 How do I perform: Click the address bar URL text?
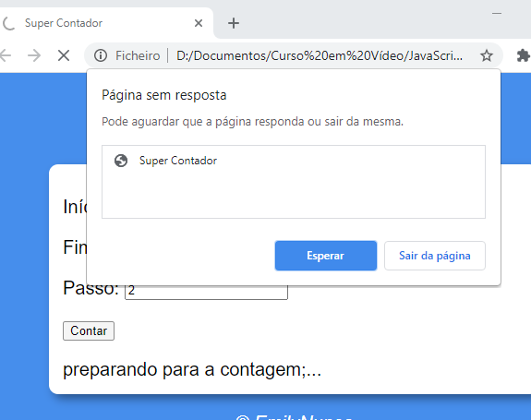320,55
